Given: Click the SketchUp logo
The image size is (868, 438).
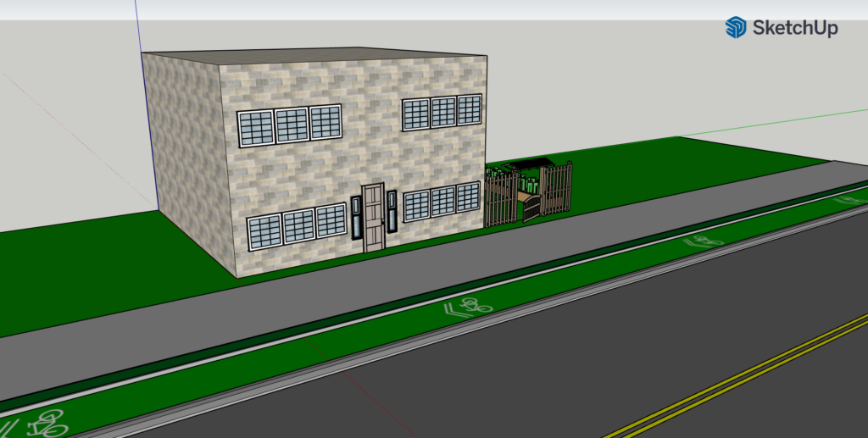Looking at the screenshot, I should pos(781,27).
